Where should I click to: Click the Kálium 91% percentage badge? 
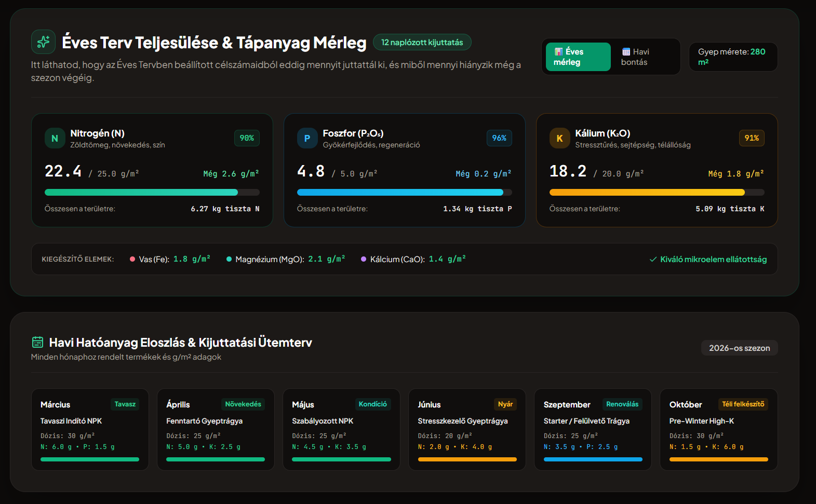coord(751,138)
